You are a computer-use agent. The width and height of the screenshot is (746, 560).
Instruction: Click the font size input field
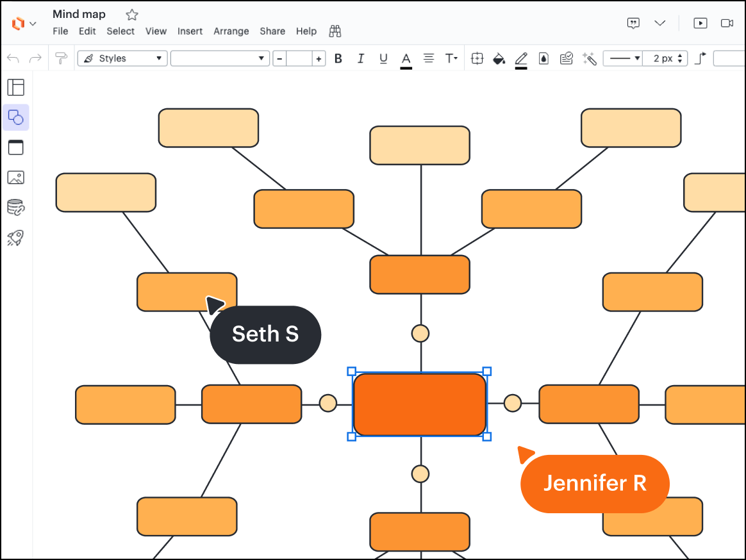pyautogui.click(x=299, y=58)
